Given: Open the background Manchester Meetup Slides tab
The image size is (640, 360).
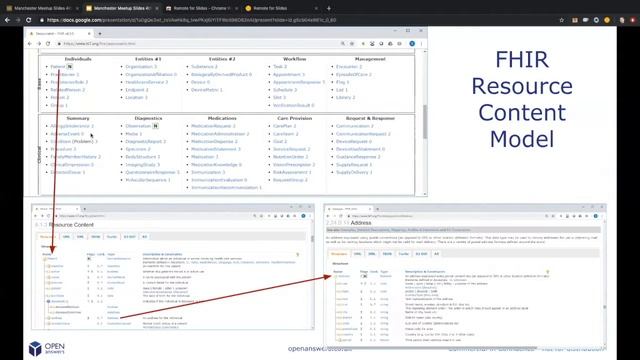Looking at the screenshot, I should pyautogui.click(x=42, y=8).
